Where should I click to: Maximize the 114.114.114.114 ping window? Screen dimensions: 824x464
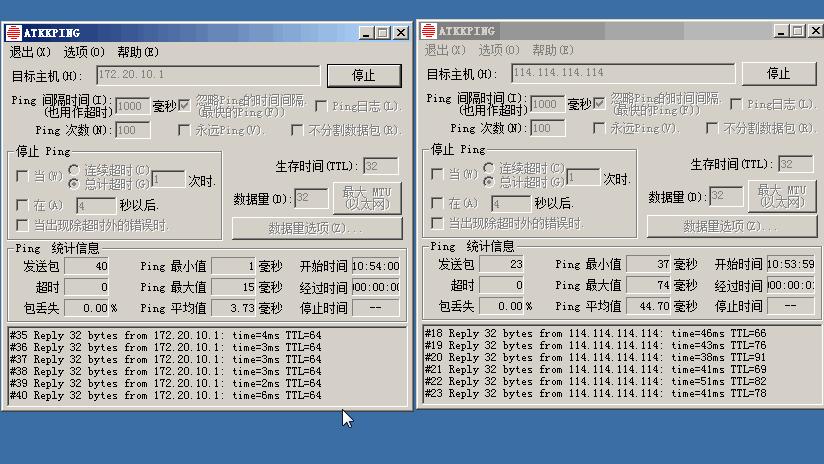(797, 31)
